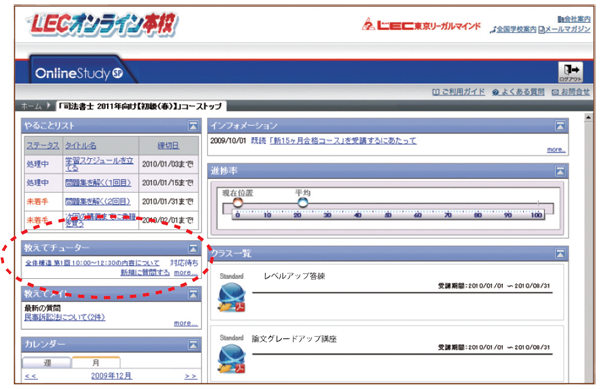The height and width of the screenshot is (389, 600).
Task: Go to next month with >> link
Action: [x=191, y=376]
